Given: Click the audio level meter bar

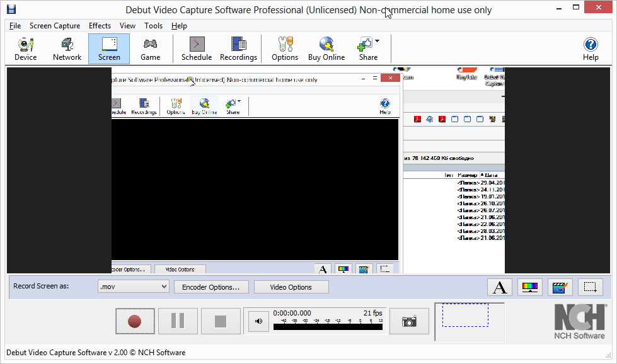Looking at the screenshot, I should pos(328,327).
